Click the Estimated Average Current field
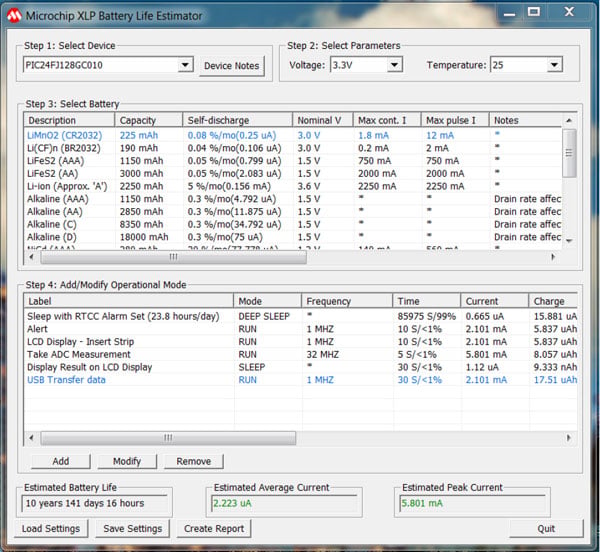 [284, 503]
